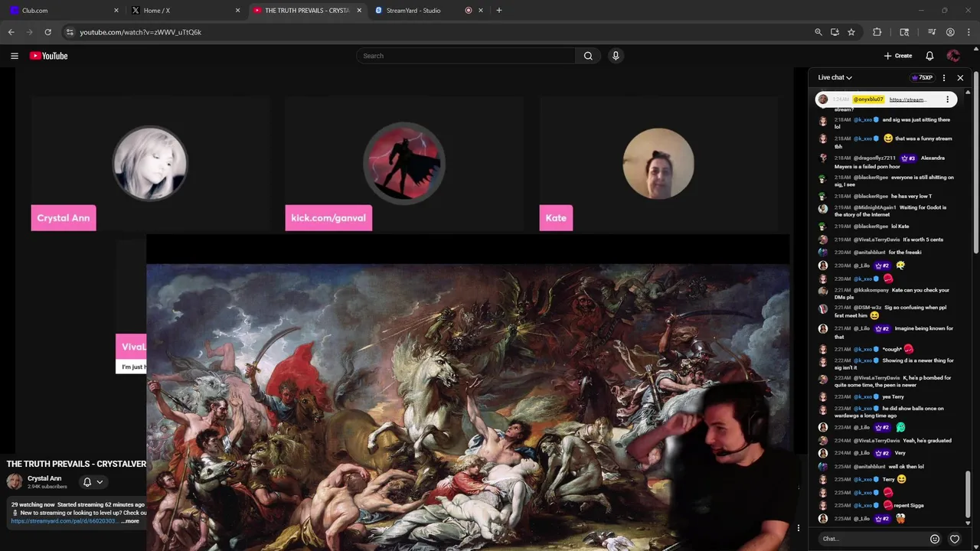Open streamyard.com link in description
The width and height of the screenshot is (980, 551).
pyautogui.click(x=64, y=521)
